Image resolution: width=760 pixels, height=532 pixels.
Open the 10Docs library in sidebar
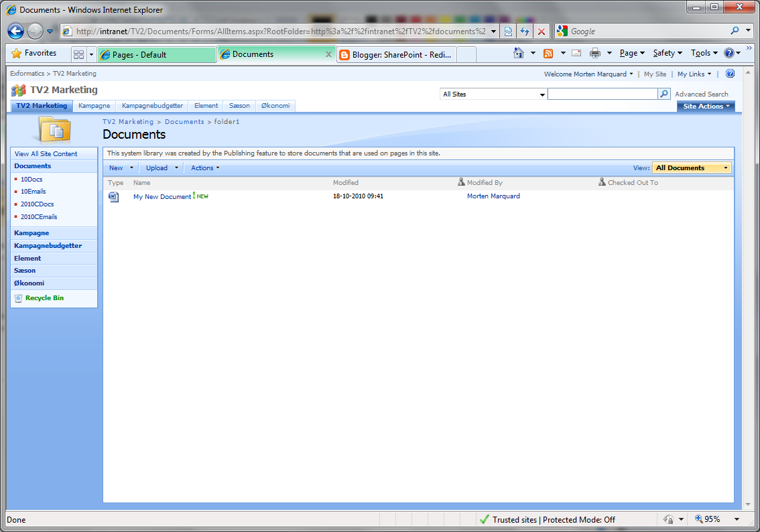click(31, 180)
